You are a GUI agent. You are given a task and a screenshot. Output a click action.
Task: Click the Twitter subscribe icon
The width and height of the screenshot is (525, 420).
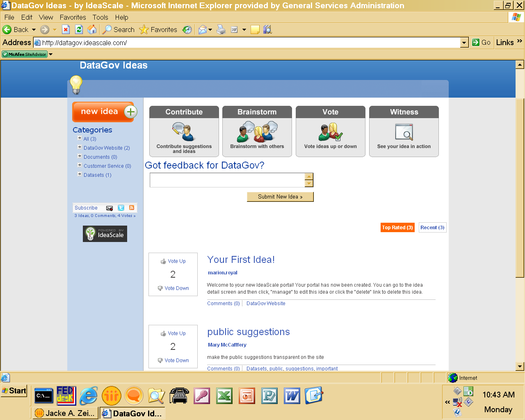[x=121, y=208]
